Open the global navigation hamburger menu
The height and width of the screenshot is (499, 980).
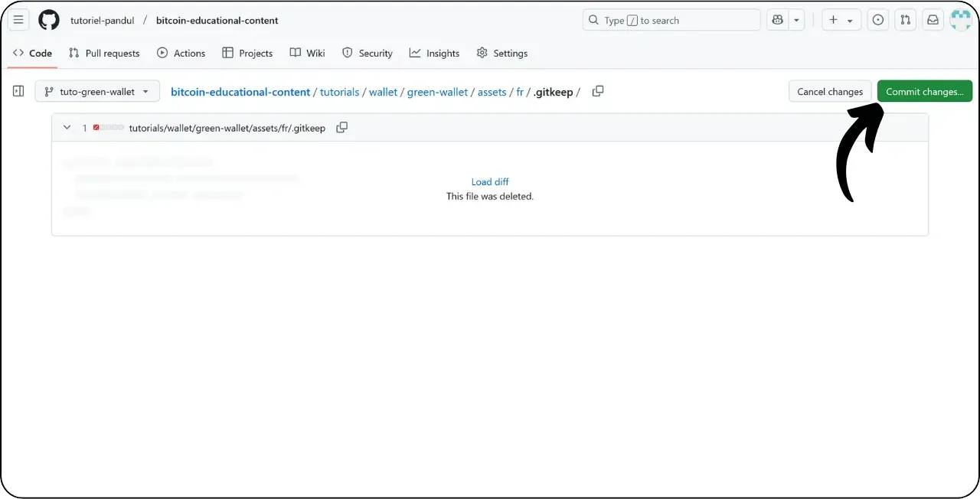[18, 19]
